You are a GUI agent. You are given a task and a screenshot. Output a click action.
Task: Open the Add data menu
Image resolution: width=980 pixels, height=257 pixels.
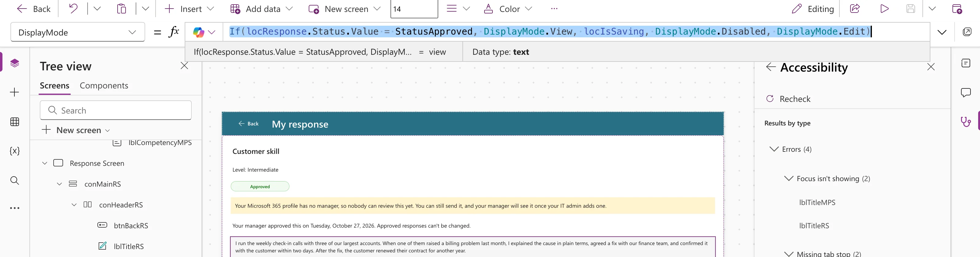click(261, 9)
